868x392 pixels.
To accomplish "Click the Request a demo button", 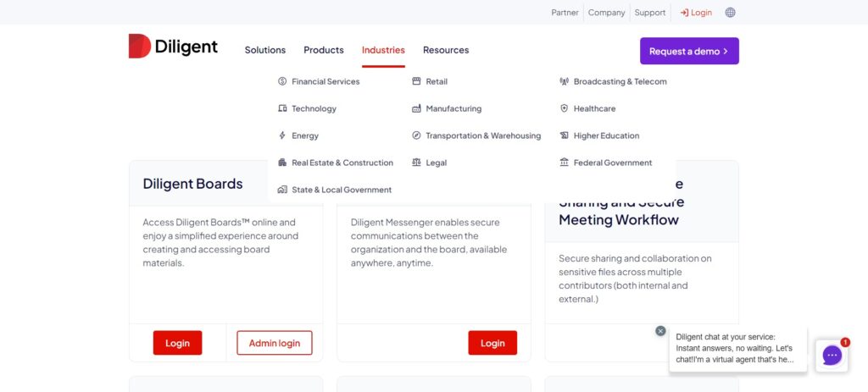I will pos(689,51).
